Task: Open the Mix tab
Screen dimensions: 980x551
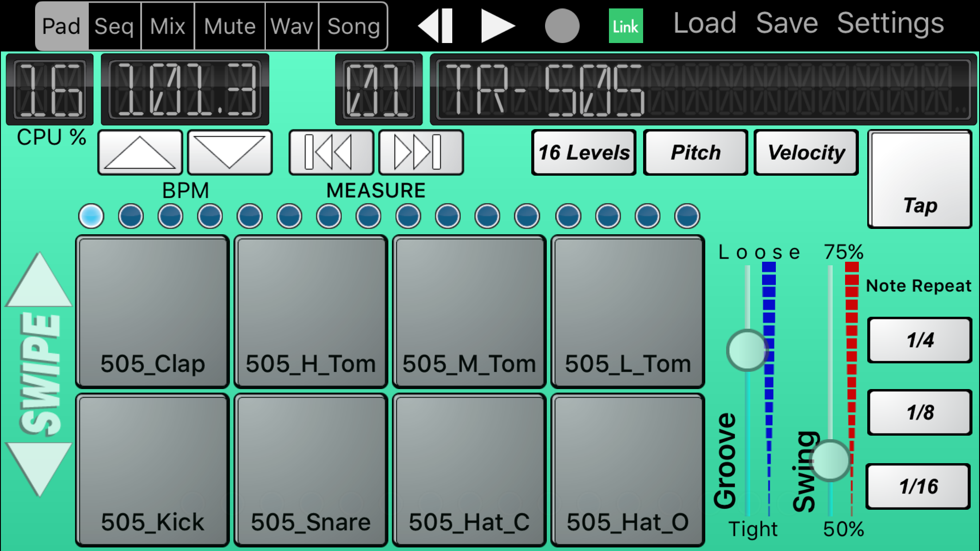Action: [167, 26]
